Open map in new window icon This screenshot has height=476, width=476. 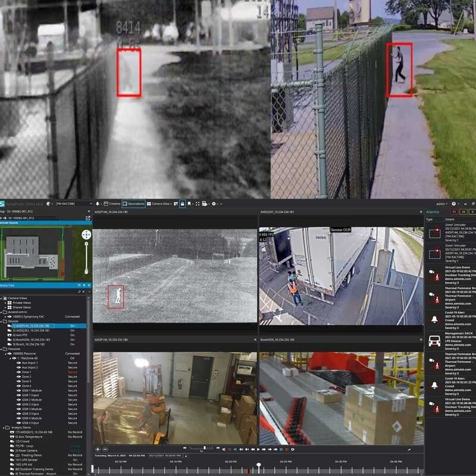click(x=88, y=218)
